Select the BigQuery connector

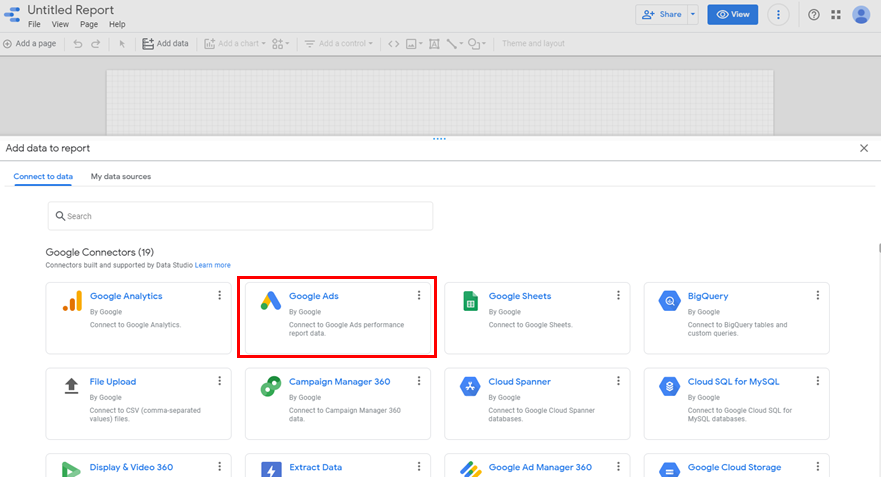tap(737, 318)
